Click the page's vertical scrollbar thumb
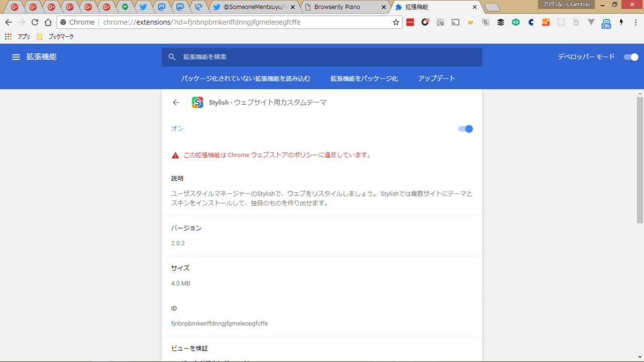644x362 pixels. (640, 159)
